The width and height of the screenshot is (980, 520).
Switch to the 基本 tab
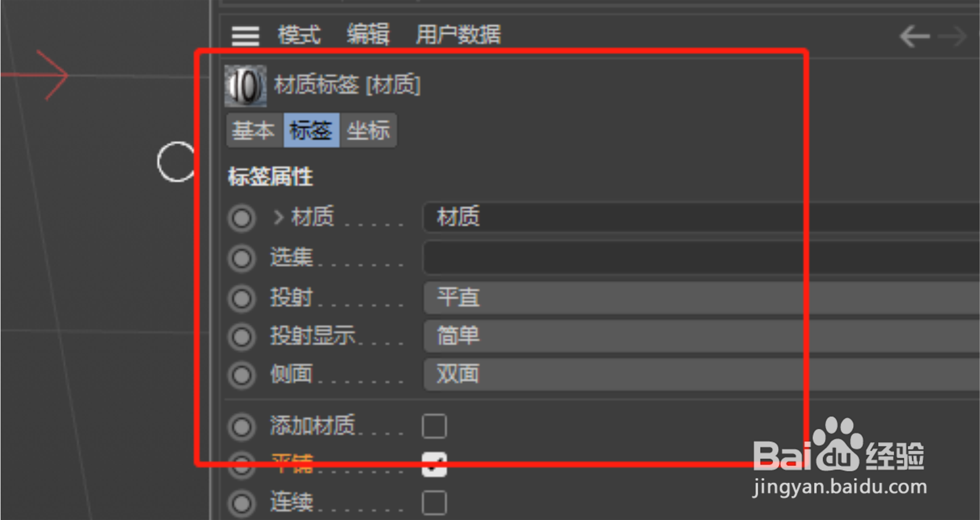254,130
